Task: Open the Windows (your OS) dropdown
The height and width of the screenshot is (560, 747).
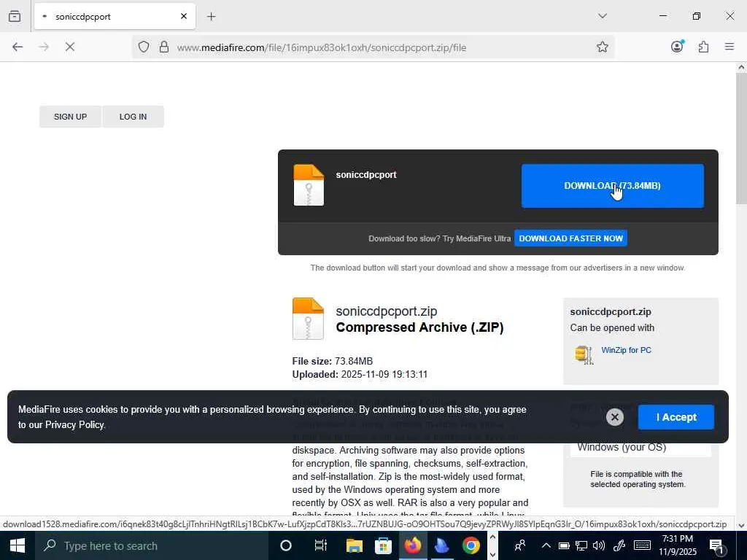Action: pyautogui.click(x=640, y=448)
